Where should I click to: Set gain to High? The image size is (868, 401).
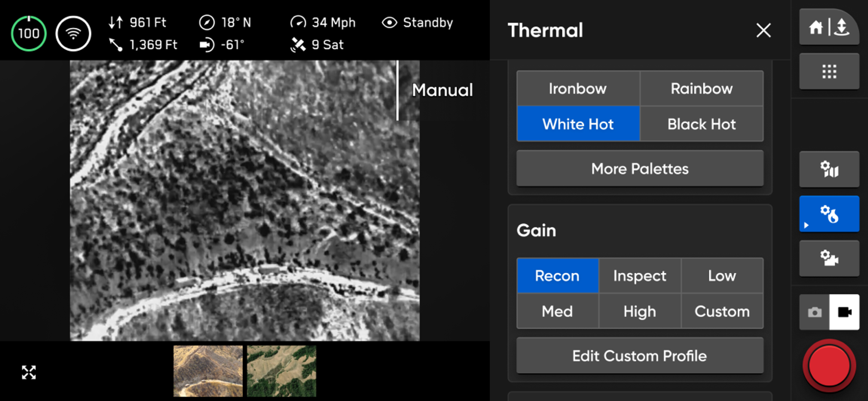coord(639,311)
